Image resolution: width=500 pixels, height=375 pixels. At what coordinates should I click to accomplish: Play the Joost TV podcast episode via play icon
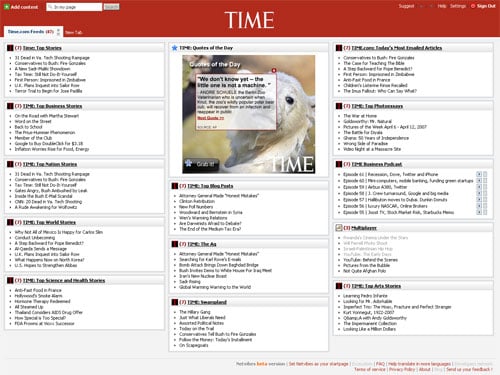[479, 212]
